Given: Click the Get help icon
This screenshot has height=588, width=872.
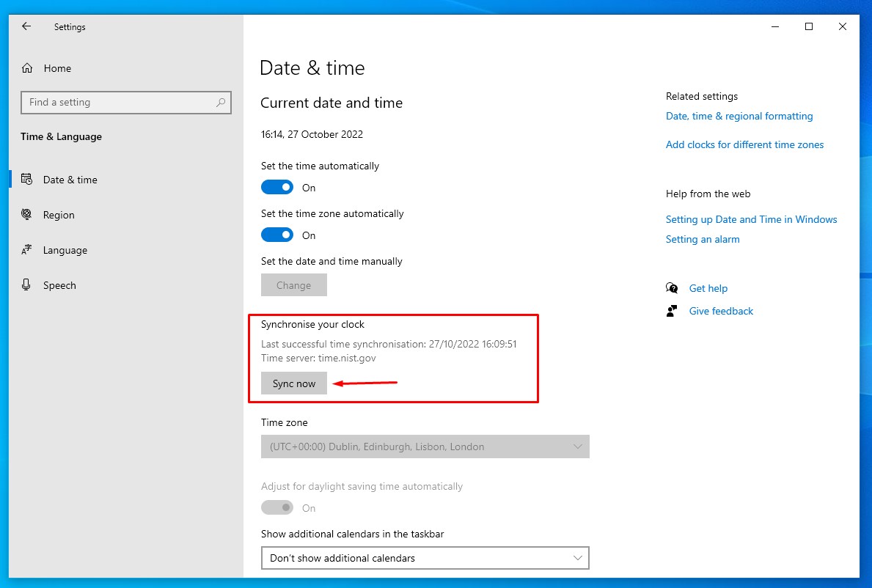Looking at the screenshot, I should tap(672, 288).
